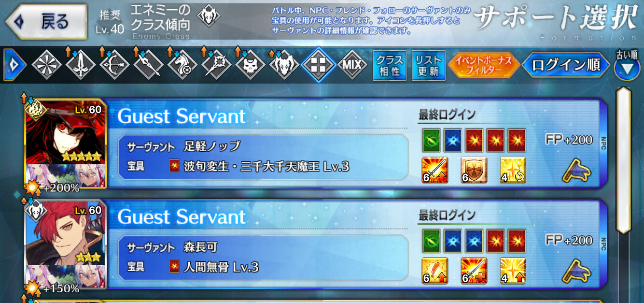Toggle sort direction with the 古い順 arrow
644x303 pixels.
627,69
